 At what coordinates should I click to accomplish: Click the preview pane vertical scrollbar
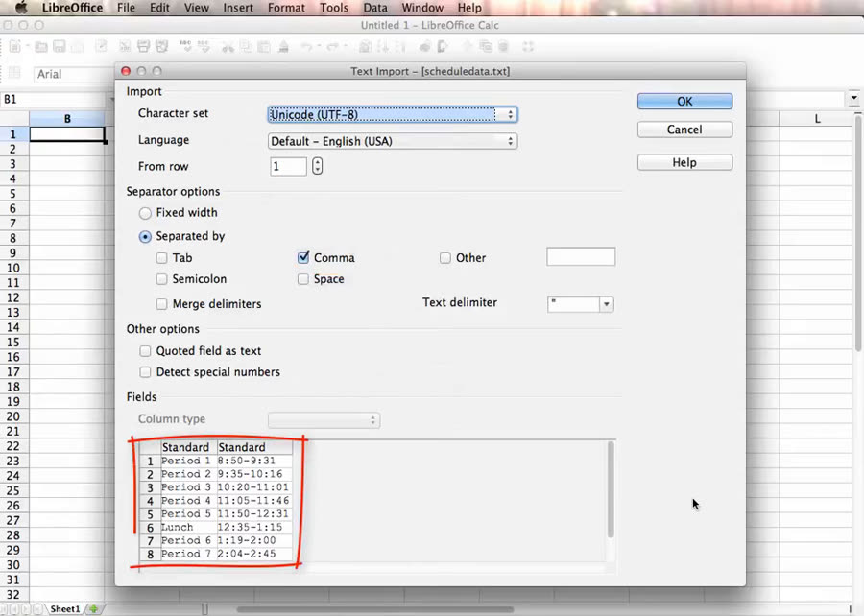click(x=611, y=489)
